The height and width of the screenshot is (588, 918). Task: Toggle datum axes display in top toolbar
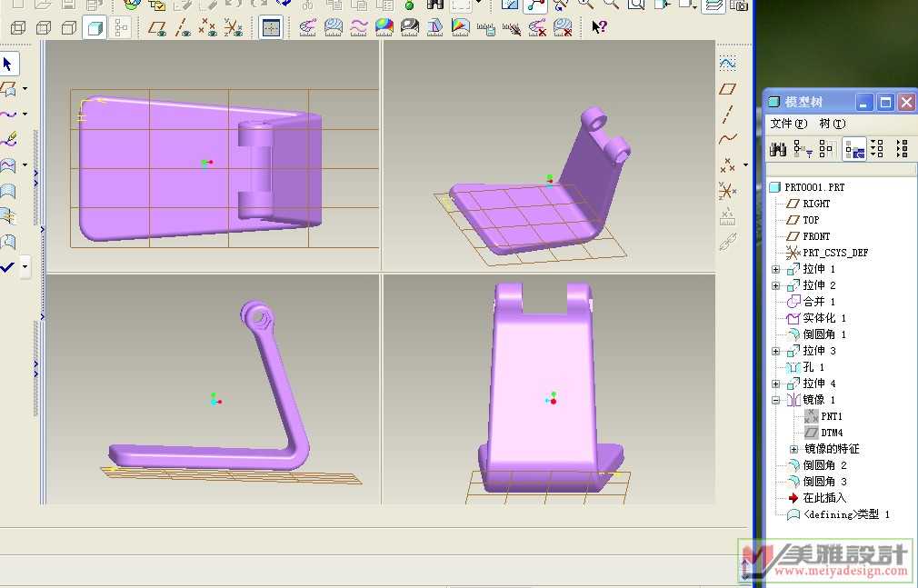point(183,28)
